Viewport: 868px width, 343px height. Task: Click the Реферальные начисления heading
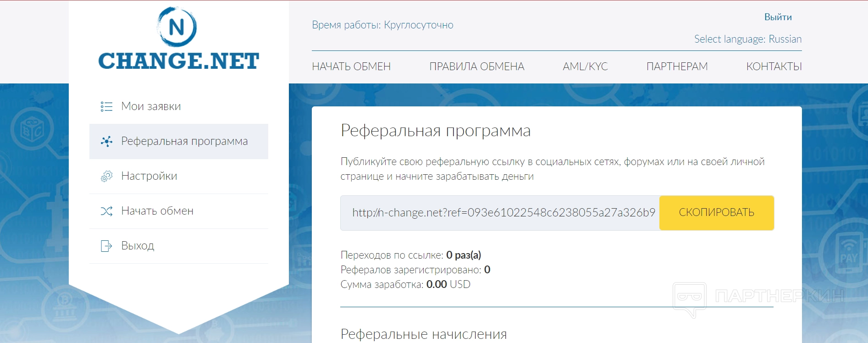(x=424, y=334)
